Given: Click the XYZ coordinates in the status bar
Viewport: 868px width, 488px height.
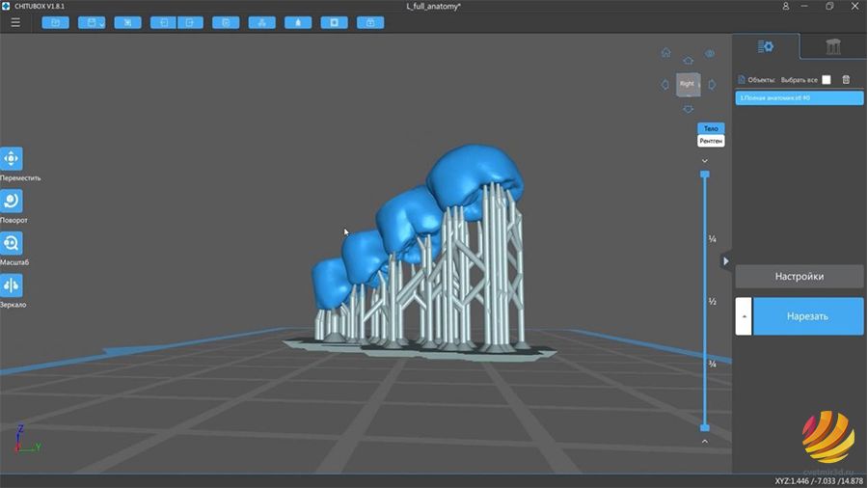Looking at the screenshot, I should 819,481.
